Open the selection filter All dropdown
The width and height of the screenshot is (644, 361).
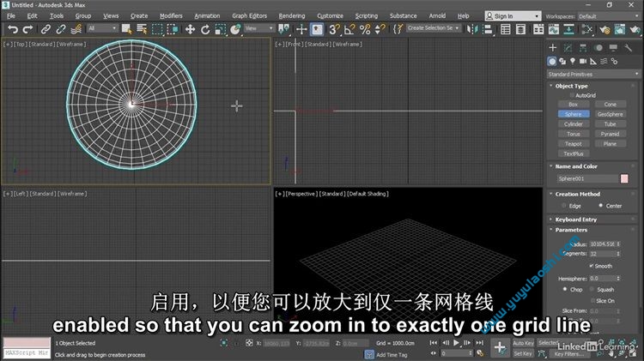point(102,28)
